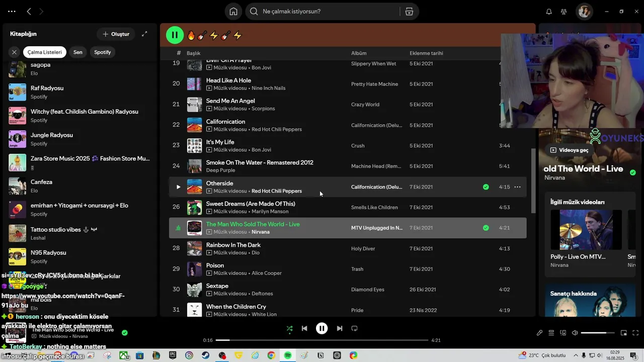
Task: Seek on the song progress bar
Action: click(322, 340)
